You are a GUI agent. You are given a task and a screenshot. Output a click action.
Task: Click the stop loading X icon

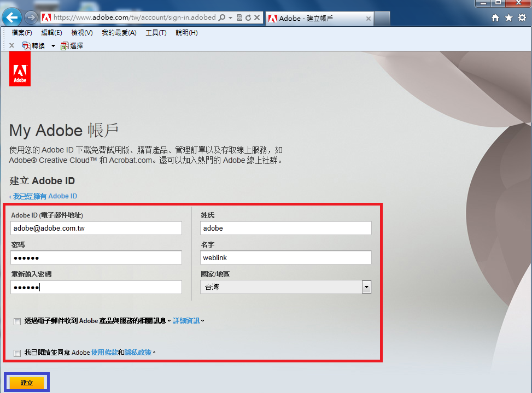tap(257, 17)
